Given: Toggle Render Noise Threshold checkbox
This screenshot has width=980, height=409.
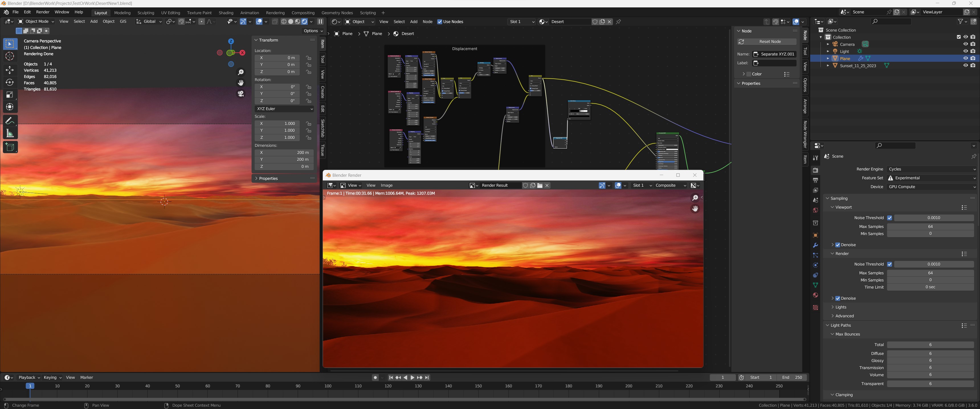Looking at the screenshot, I should click(x=889, y=264).
